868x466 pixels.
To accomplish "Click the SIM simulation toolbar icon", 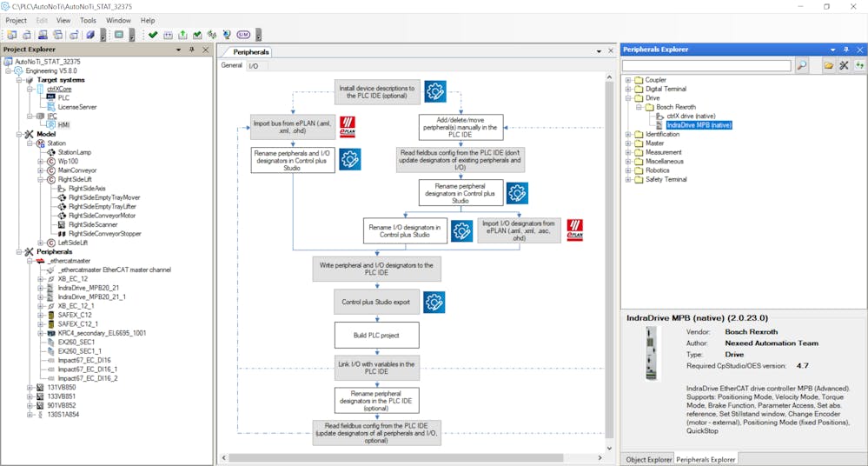I will click(x=242, y=35).
